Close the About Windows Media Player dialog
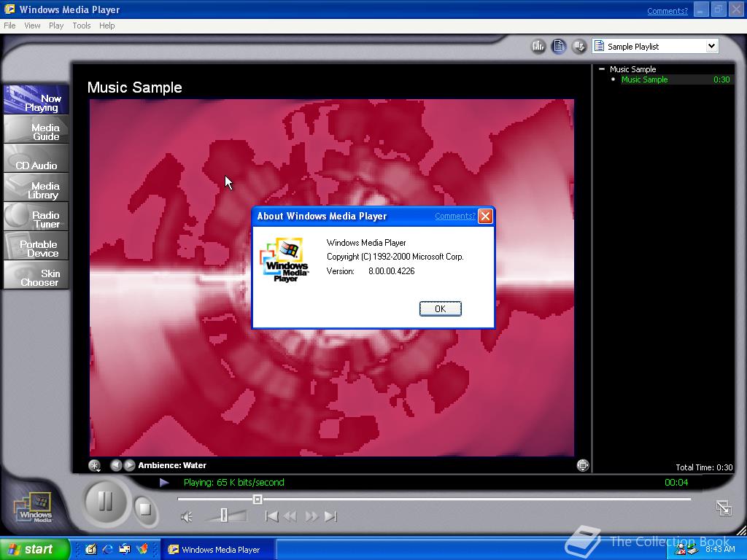Screen dimensions: 747x560 coord(485,217)
